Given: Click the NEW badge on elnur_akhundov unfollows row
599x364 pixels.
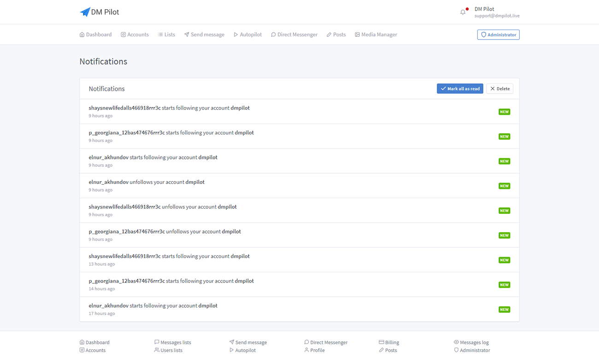Looking at the screenshot, I should pos(504,186).
